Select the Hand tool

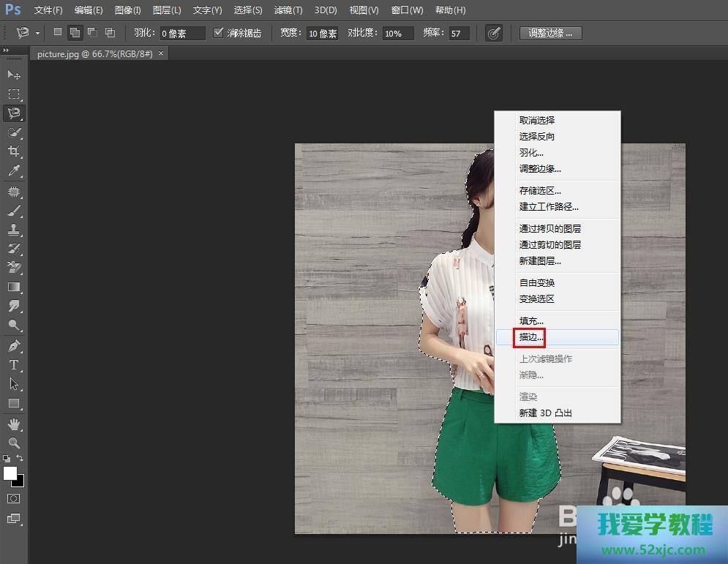[x=13, y=424]
